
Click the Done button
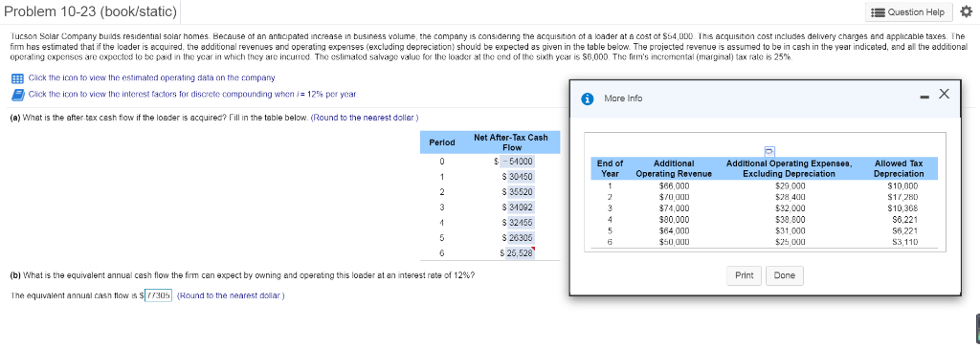pyautogui.click(x=785, y=275)
